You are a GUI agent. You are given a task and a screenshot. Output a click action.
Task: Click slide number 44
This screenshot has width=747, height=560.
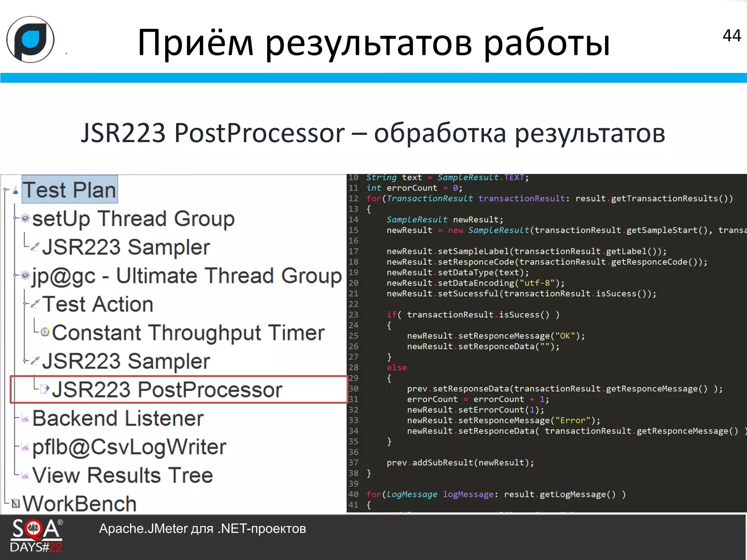(732, 36)
